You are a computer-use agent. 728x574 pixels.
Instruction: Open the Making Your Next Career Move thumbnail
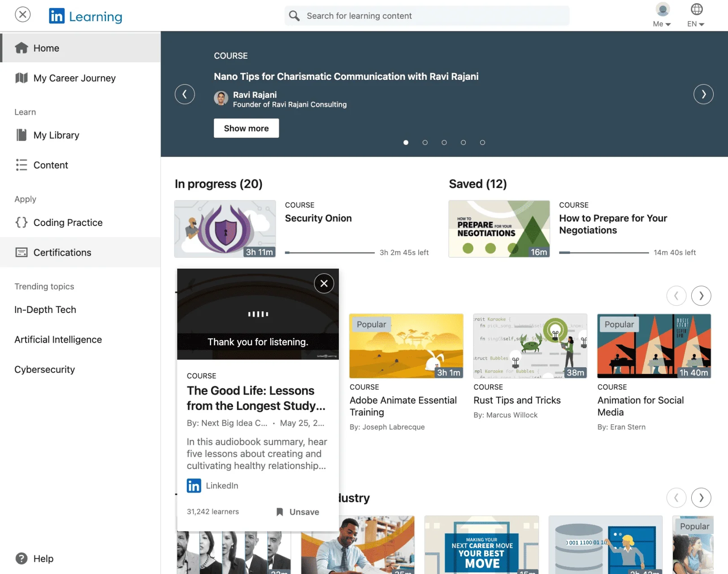[482, 545]
